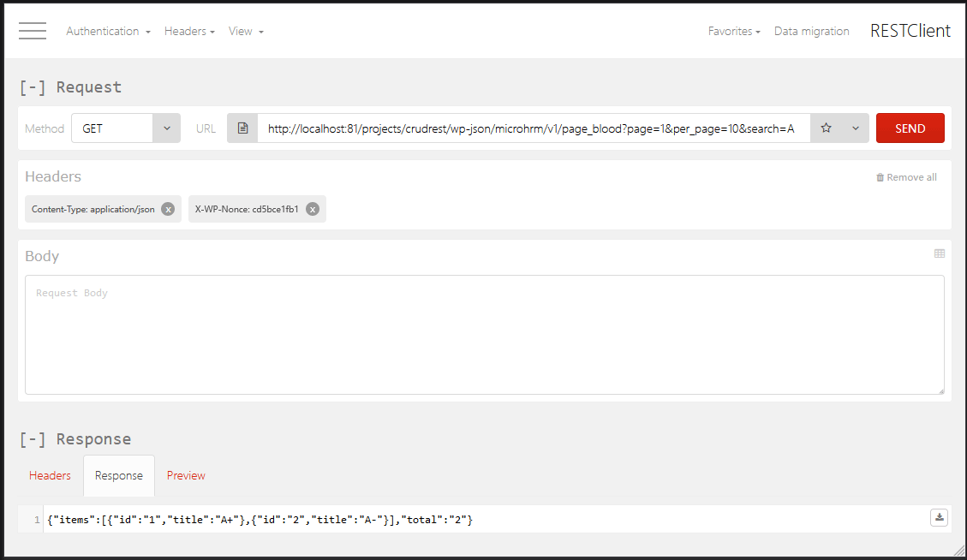Expand the saved URL chevron dropdown
Viewport: 967px width, 560px height.
pos(855,128)
